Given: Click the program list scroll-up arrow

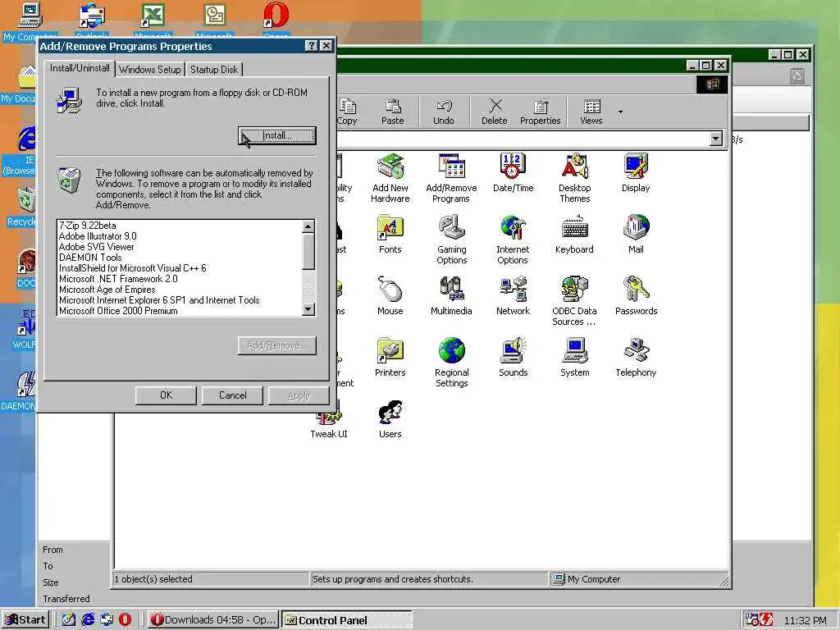Looking at the screenshot, I should 308,226.
